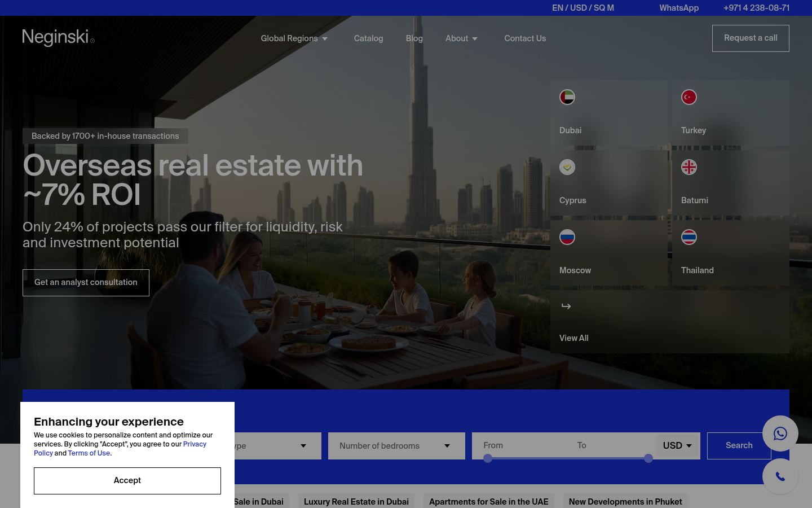Expand the Global Regions menu
This screenshot has height=508, width=812.
(x=294, y=38)
